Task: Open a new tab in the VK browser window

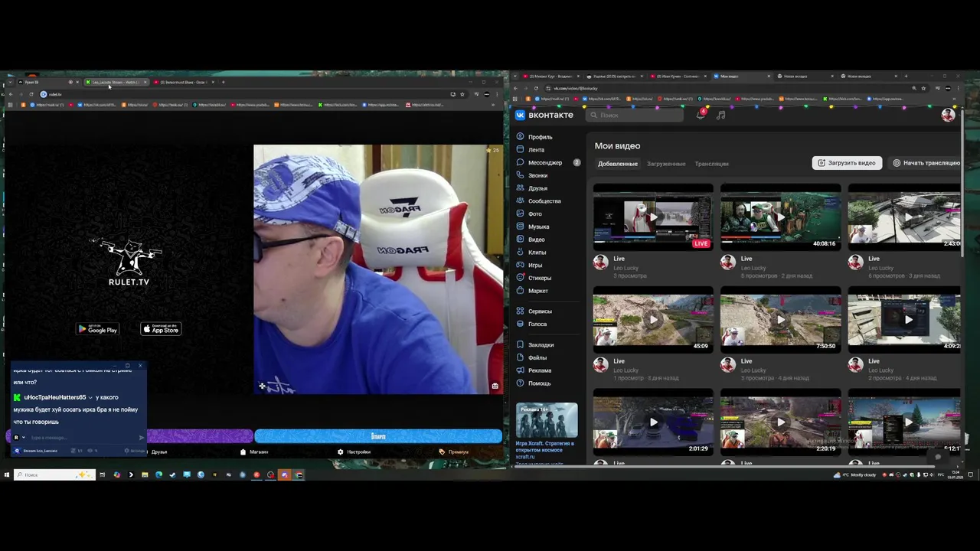Action: [x=906, y=77]
